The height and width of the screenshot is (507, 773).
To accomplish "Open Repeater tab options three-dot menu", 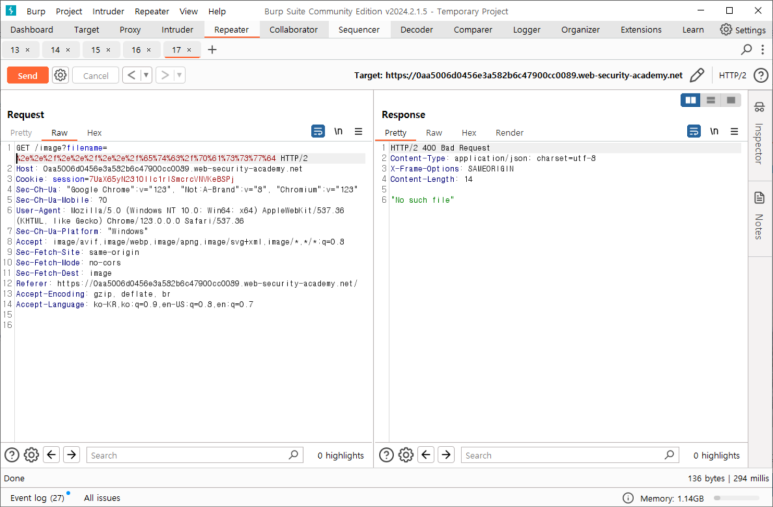I will 763,49.
